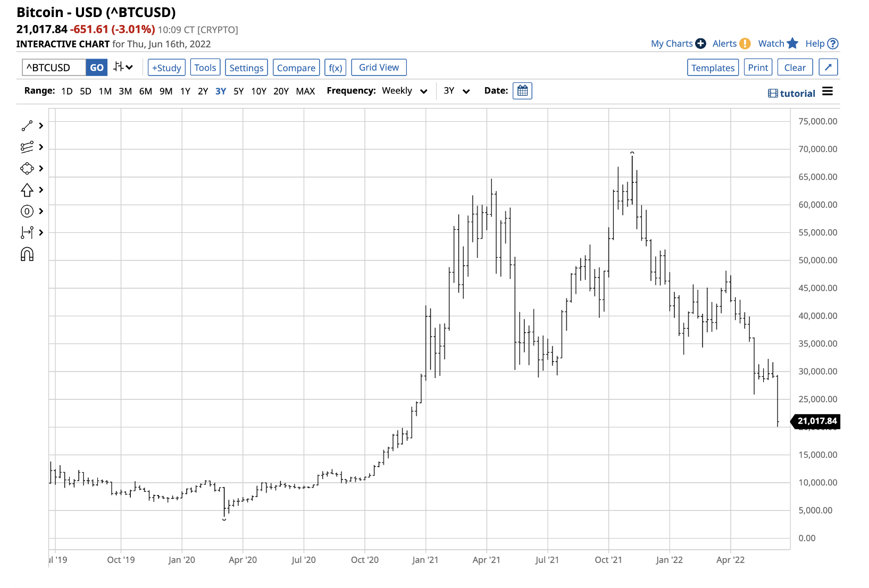Select the price measure tool icon
This screenshot has width=869, height=588.
pyautogui.click(x=27, y=232)
